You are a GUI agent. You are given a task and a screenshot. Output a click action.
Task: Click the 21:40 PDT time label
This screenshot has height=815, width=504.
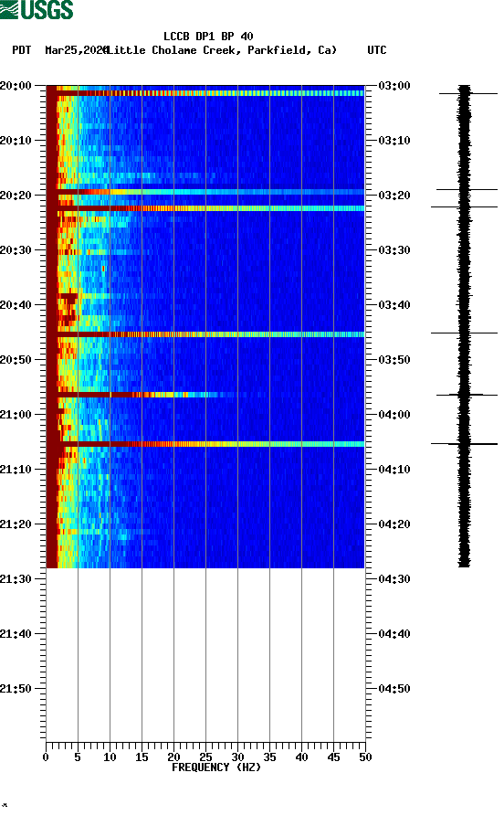16,634
